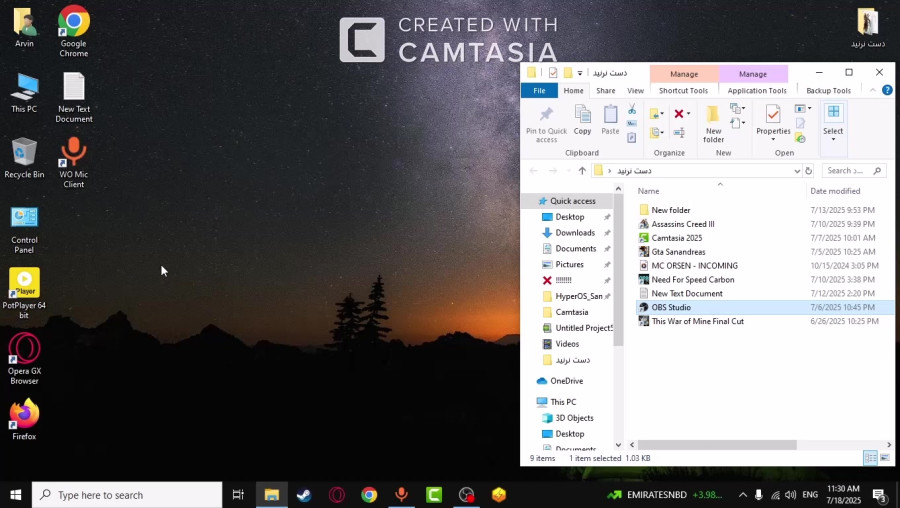Switch to large thumbnails view in status bar
Screen dimensions: 900x508
click(885, 457)
